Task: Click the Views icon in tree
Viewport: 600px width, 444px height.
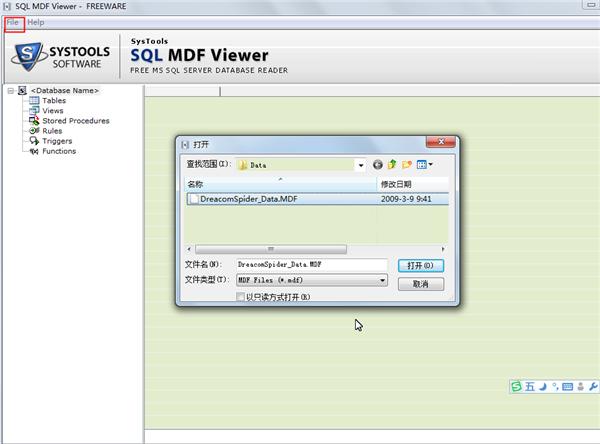Action: pos(34,111)
